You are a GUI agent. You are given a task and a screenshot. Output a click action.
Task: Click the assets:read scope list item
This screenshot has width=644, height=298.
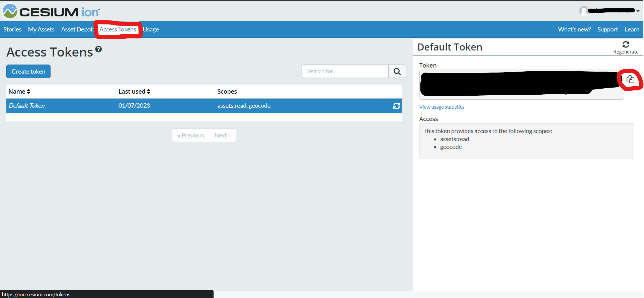tap(455, 139)
